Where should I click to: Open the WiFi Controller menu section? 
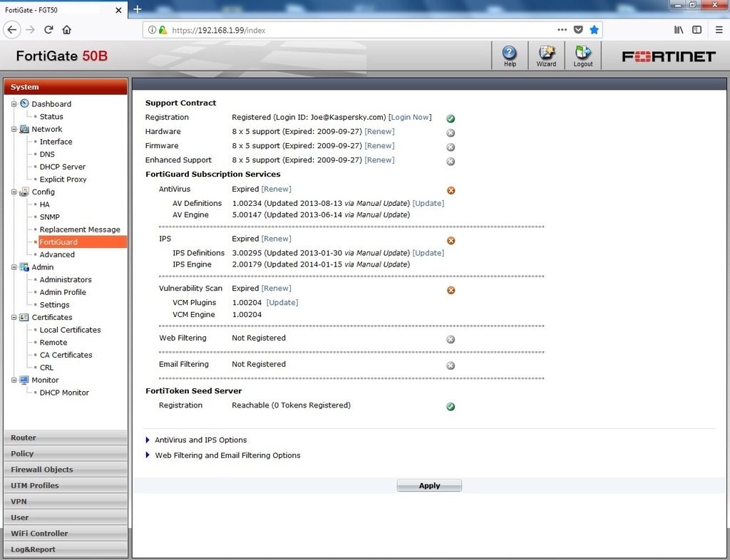[66, 533]
